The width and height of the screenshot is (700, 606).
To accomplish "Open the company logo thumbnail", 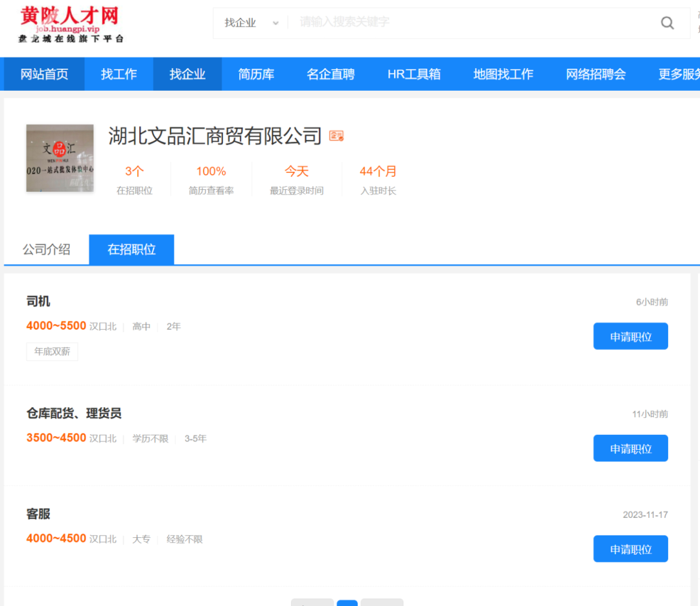I will click(x=60, y=158).
